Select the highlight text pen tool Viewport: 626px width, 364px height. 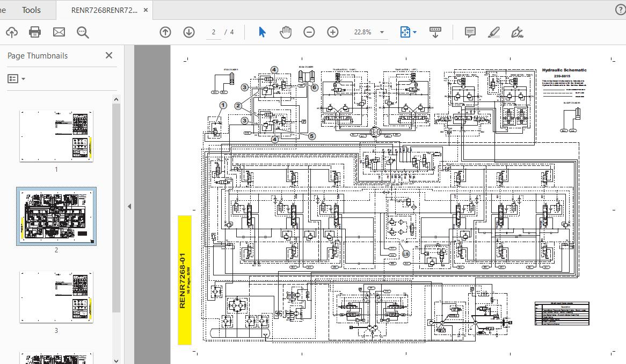click(494, 32)
